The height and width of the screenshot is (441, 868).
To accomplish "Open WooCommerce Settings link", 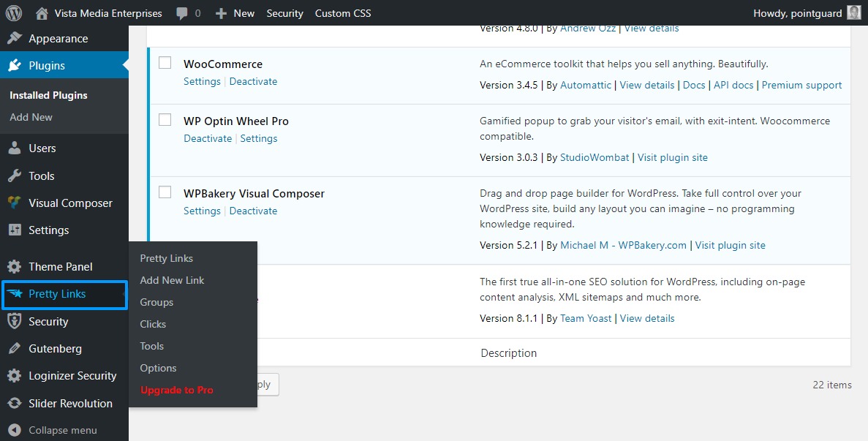I will click(202, 81).
